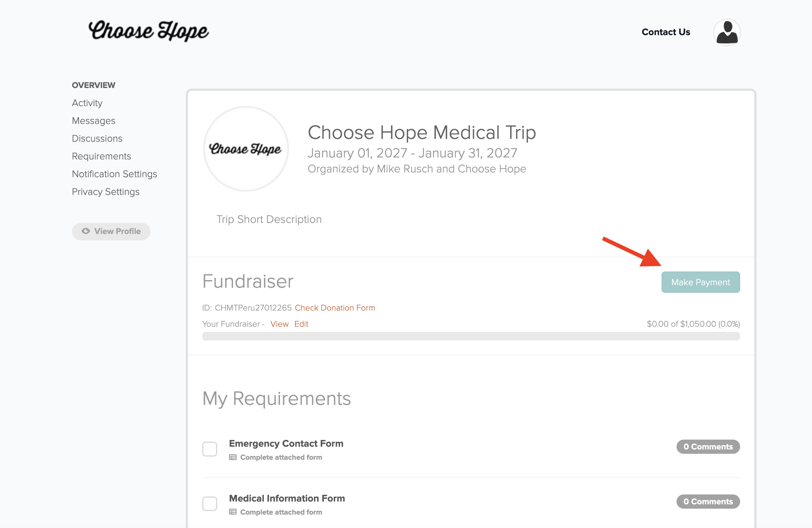Screen dimensions: 812x528
Task: Open Notification Settings
Action: 115,174
